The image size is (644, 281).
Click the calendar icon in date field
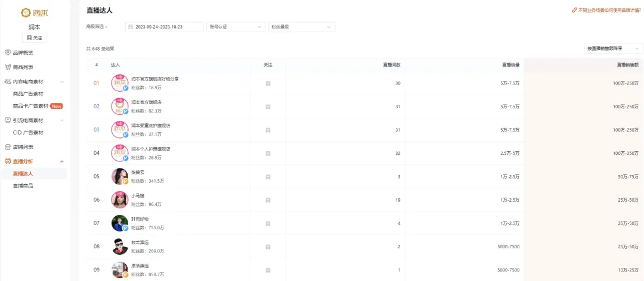(131, 27)
